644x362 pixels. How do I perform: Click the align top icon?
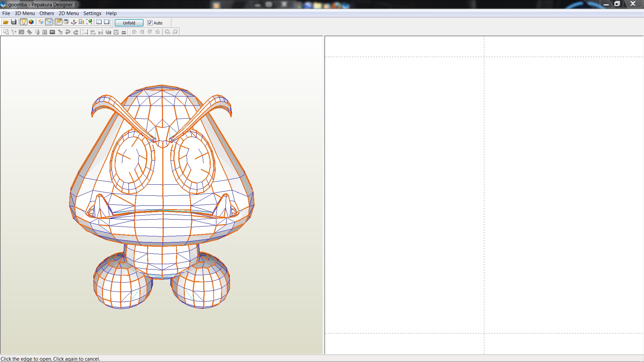[150, 32]
